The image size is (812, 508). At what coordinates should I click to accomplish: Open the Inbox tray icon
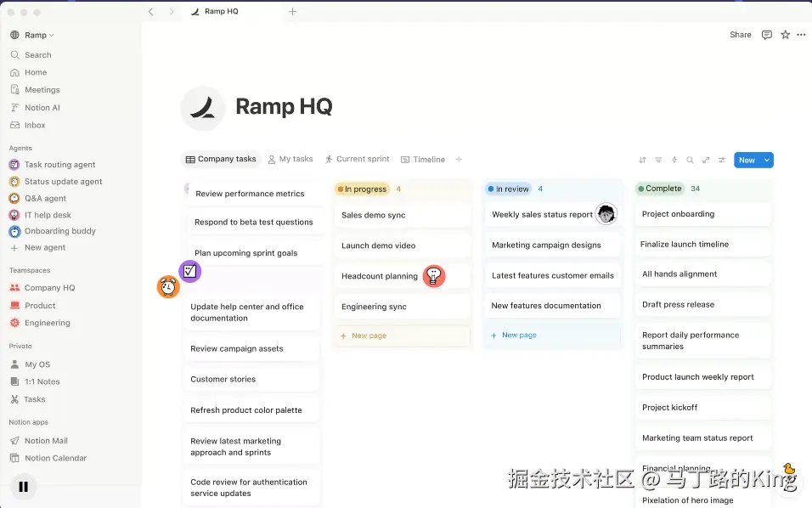14,125
